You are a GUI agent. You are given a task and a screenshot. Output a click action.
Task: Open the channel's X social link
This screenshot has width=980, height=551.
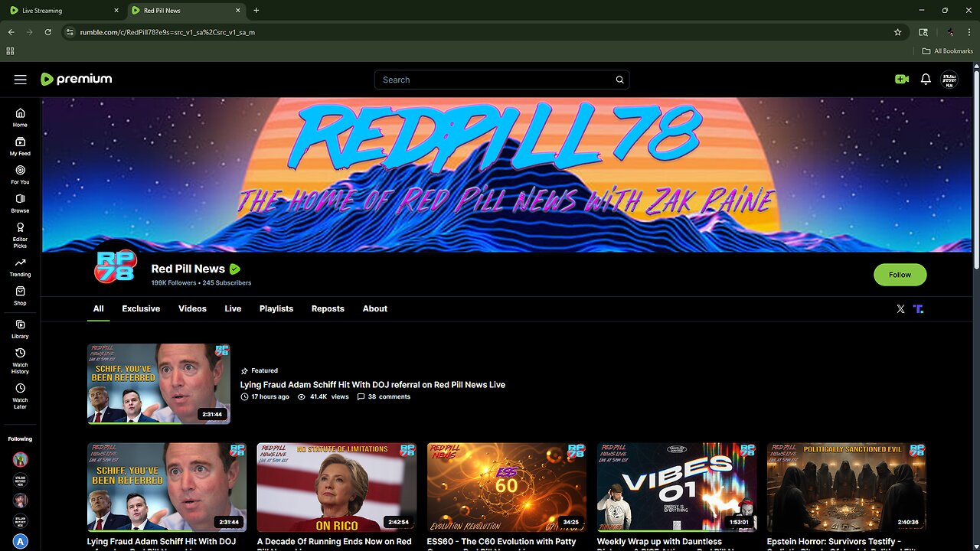click(900, 308)
